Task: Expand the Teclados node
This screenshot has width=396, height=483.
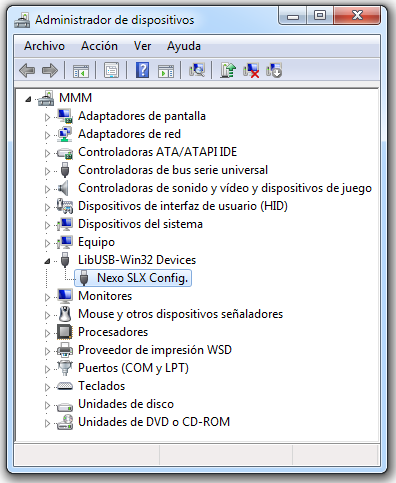Action: tap(47, 387)
